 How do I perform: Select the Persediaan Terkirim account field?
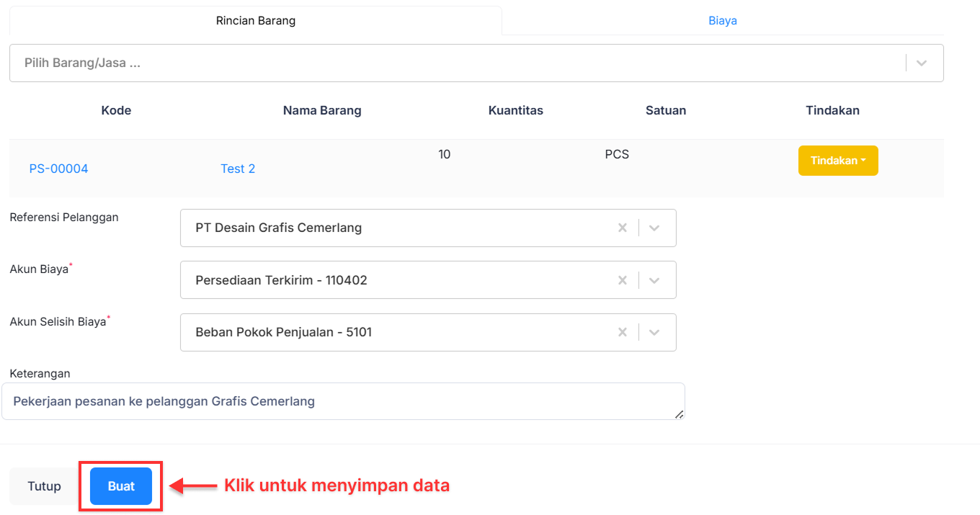tap(396, 279)
